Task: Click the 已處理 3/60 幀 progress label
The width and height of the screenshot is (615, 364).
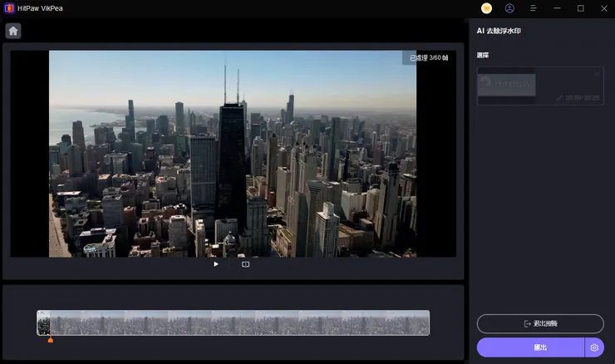Action: pyautogui.click(x=429, y=58)
